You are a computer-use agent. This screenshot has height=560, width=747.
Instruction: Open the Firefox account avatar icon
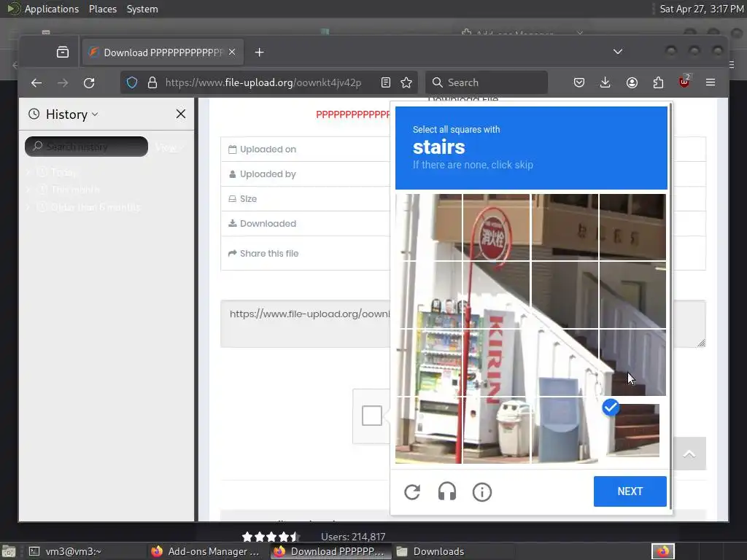click(632, 82)
